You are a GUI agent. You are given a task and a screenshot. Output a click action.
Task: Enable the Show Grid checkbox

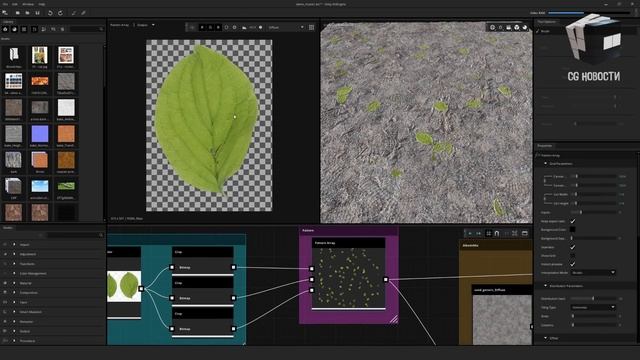[x=573, y=256]
